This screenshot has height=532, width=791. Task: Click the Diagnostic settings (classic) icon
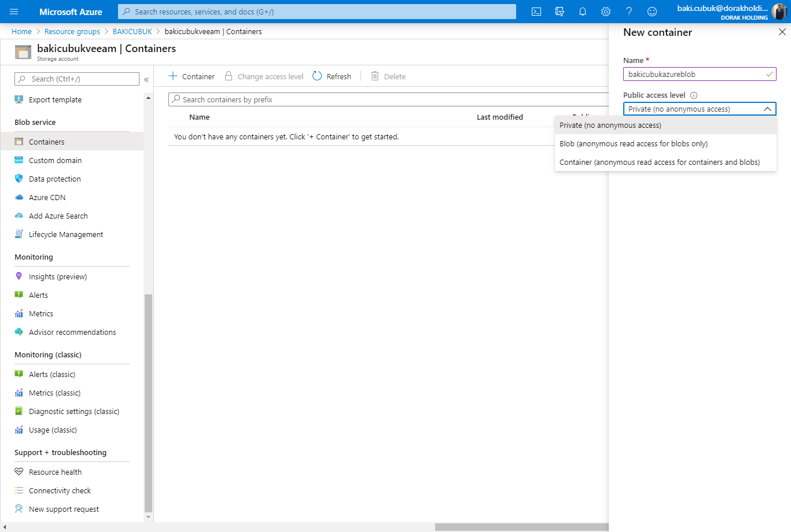point(19,411)
